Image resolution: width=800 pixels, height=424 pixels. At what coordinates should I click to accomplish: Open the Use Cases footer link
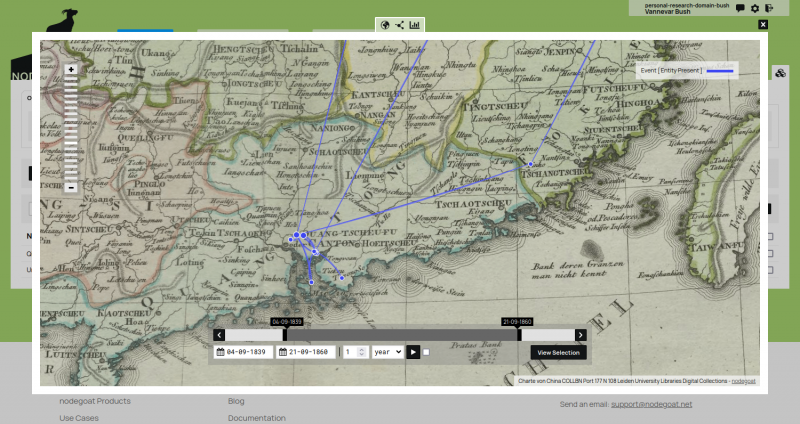point(79,418)
